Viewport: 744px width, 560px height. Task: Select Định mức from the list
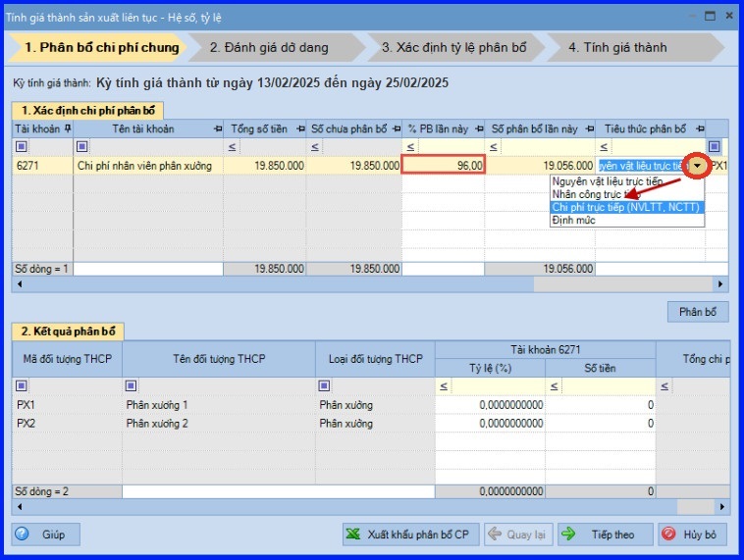tap(573, 220)
